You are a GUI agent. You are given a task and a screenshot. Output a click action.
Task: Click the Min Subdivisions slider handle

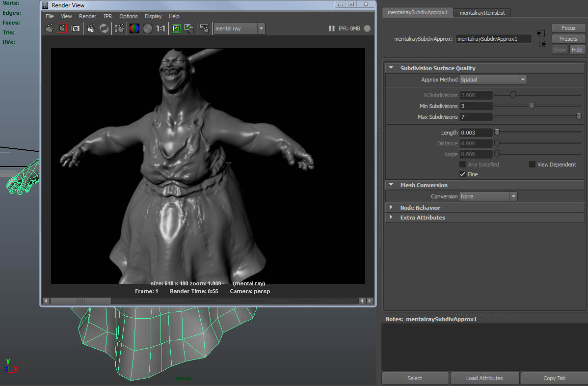click(532, 106)
